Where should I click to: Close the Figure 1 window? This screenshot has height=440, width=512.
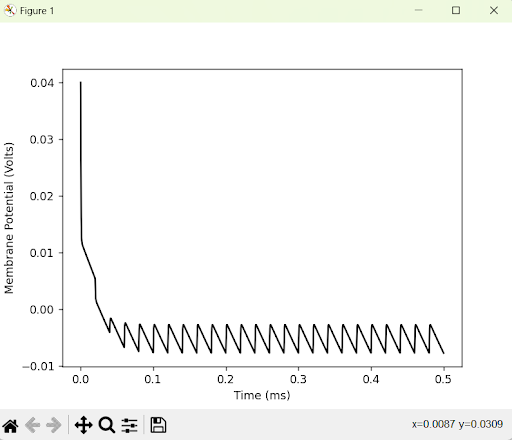coord(494,10)
